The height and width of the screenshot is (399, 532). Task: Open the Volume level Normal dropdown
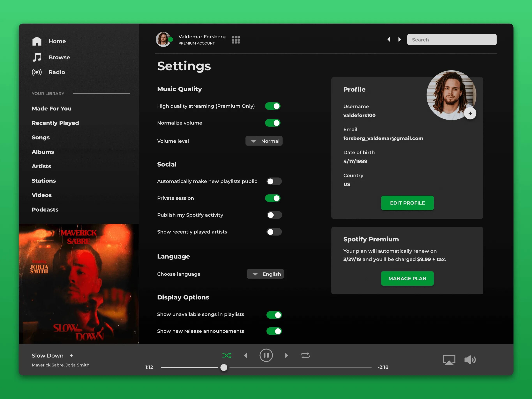264,141
